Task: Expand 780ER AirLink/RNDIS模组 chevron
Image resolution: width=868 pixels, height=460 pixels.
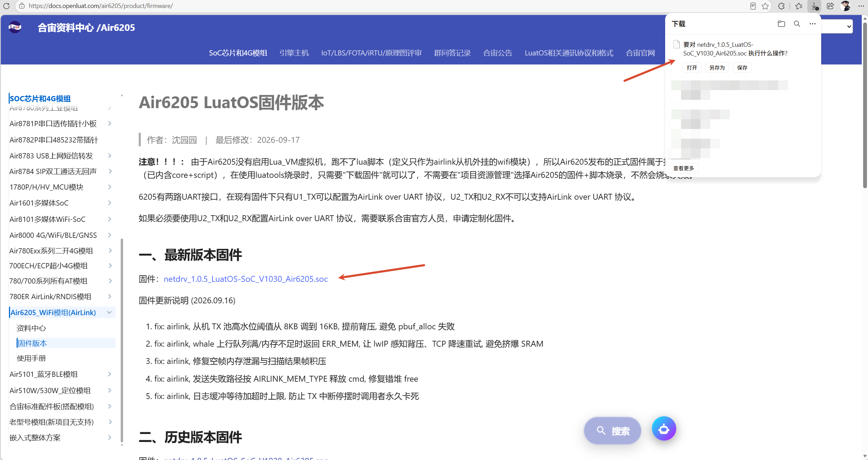Action: tap(110, 296)
